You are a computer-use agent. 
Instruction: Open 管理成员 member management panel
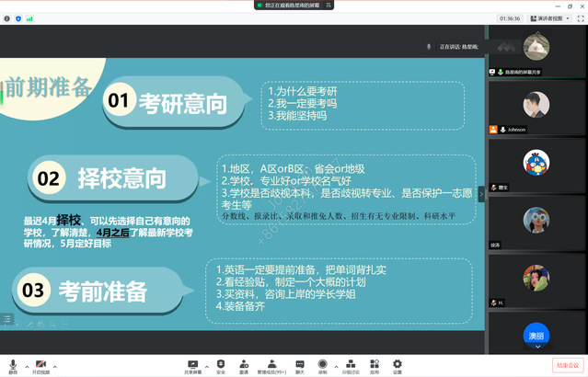tap(271, 363)
